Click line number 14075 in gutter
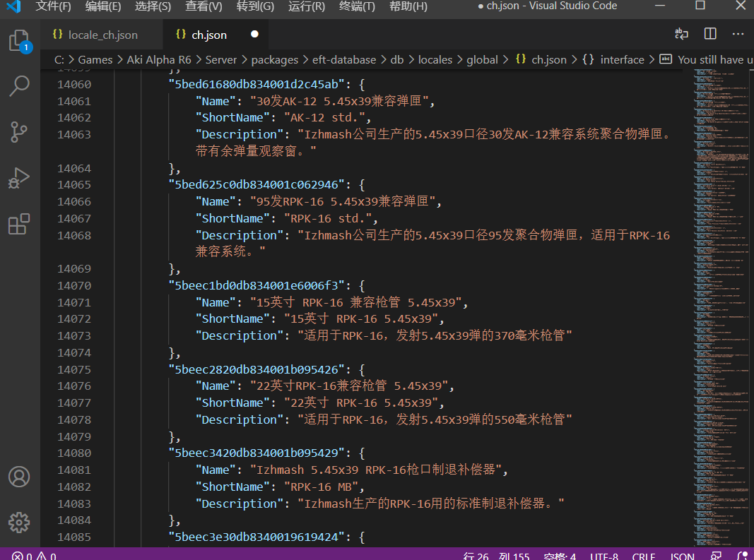The width and height of the screenshot is (754, 560). click(x=74, y=369)
